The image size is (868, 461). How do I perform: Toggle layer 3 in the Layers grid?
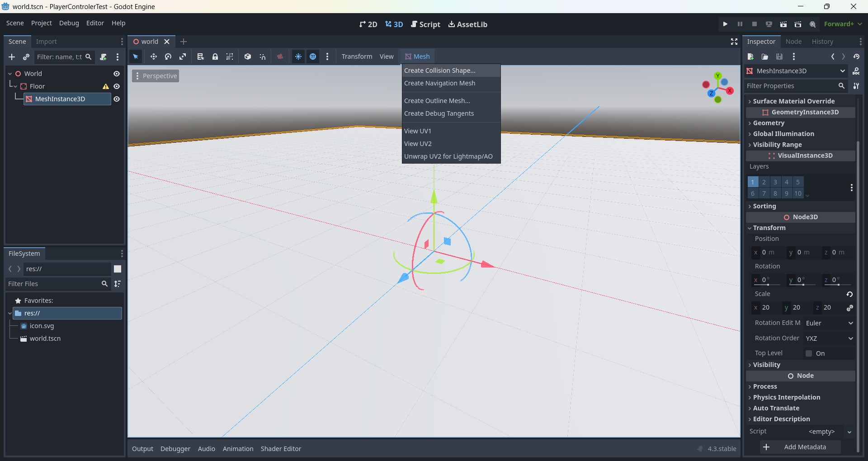pyautogui.click(x=775, y=182)
